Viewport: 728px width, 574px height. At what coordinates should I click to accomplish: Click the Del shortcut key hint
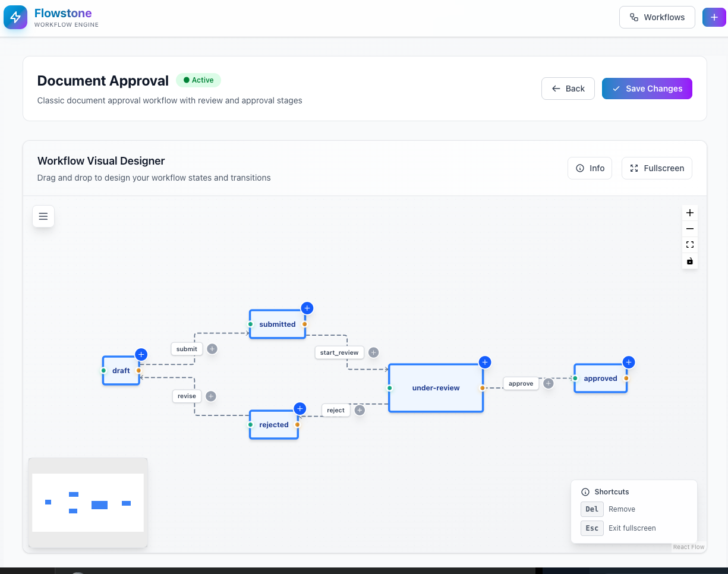592,509
